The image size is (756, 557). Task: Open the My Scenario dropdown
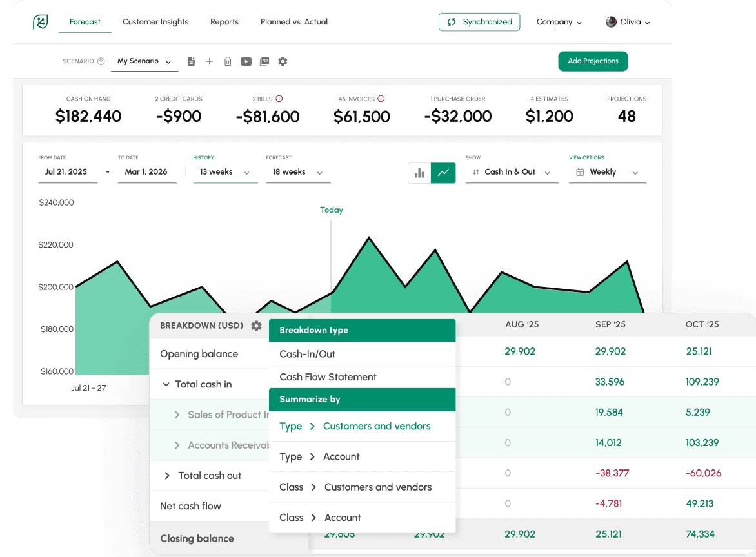pos(143,61)
